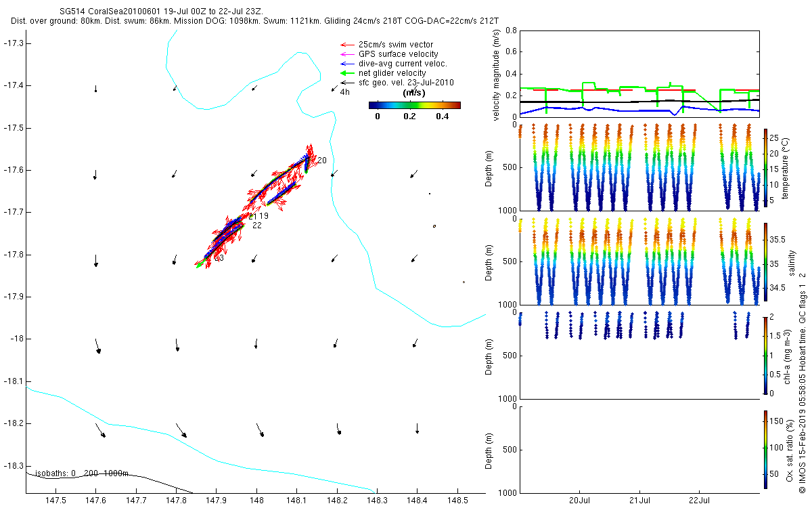Click the green net glider velocity arrow
812x508 pixels.
pos(346,73)
